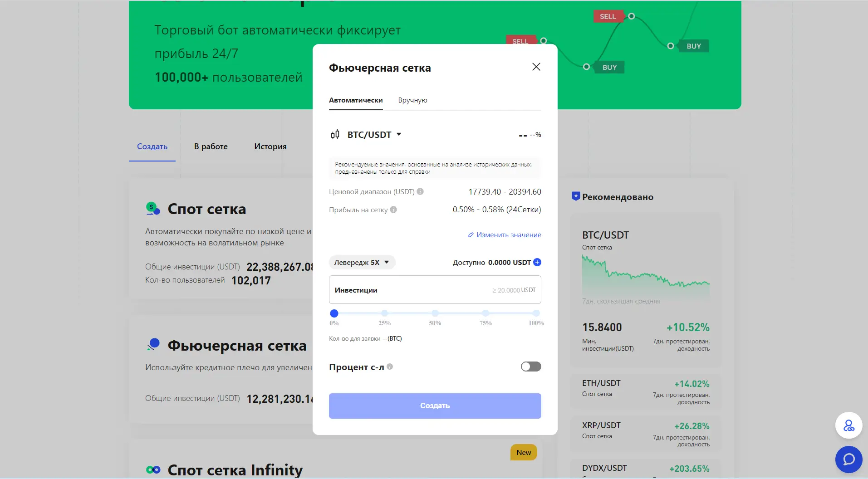Close the Фьючерсная сетка dialog
868x479 pixels.
click(x=536, y=67)
